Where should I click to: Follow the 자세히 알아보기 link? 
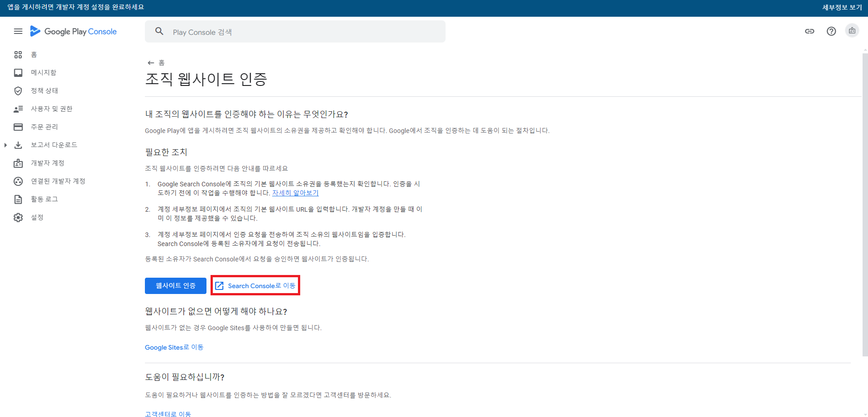295,193
